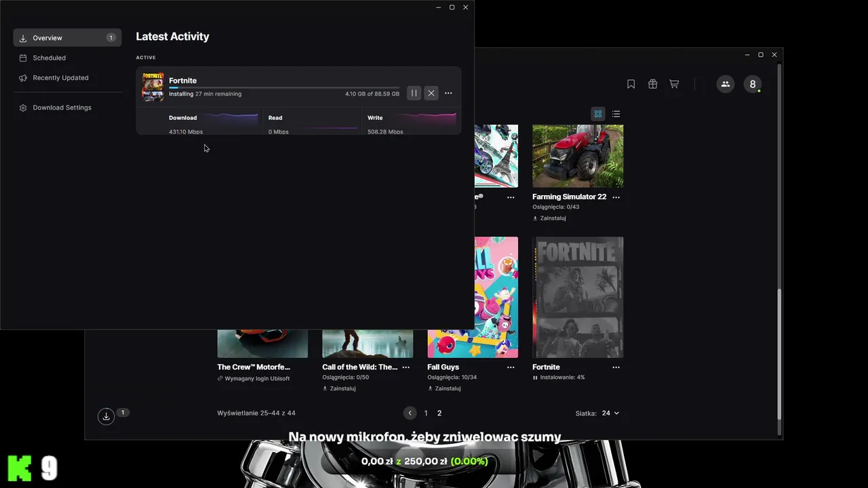The width and height of the screenshot is (868, 488).
Task: Open Siatka items per page dropdown
Action: pos(610,413)
